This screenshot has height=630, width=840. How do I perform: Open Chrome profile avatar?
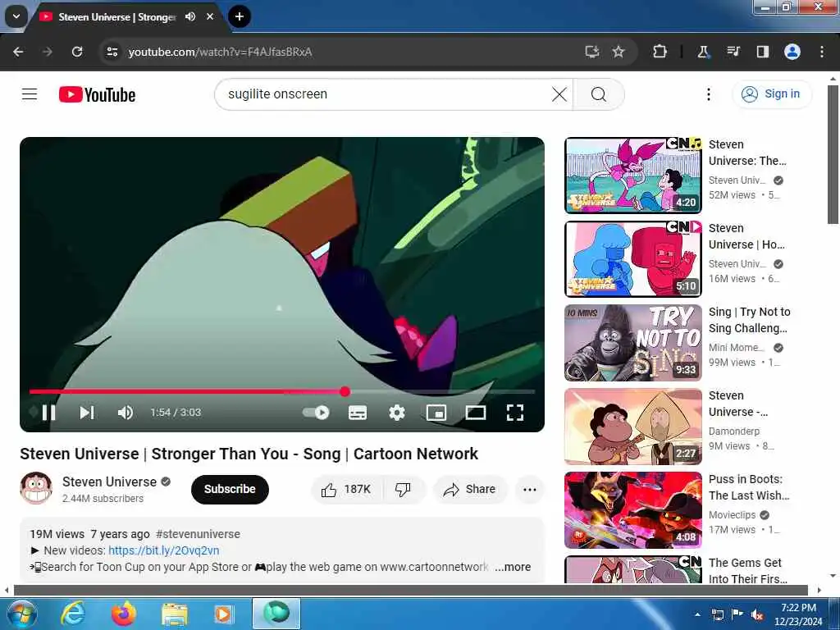coord(792,52)
